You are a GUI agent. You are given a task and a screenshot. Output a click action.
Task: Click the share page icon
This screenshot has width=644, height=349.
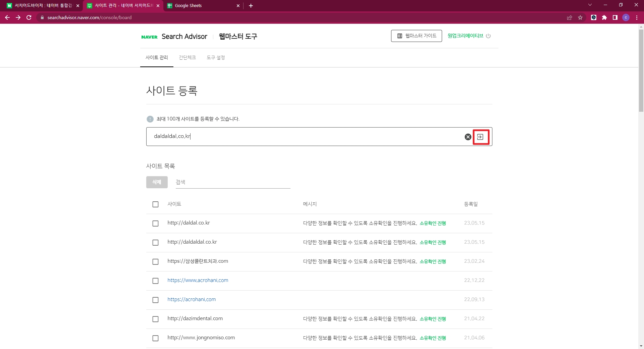570,17
